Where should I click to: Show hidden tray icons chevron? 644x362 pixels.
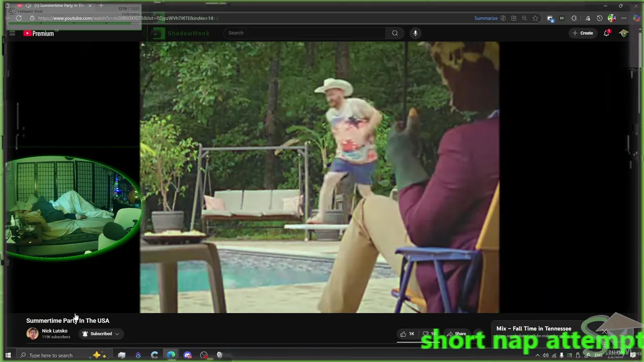[537, 355]
